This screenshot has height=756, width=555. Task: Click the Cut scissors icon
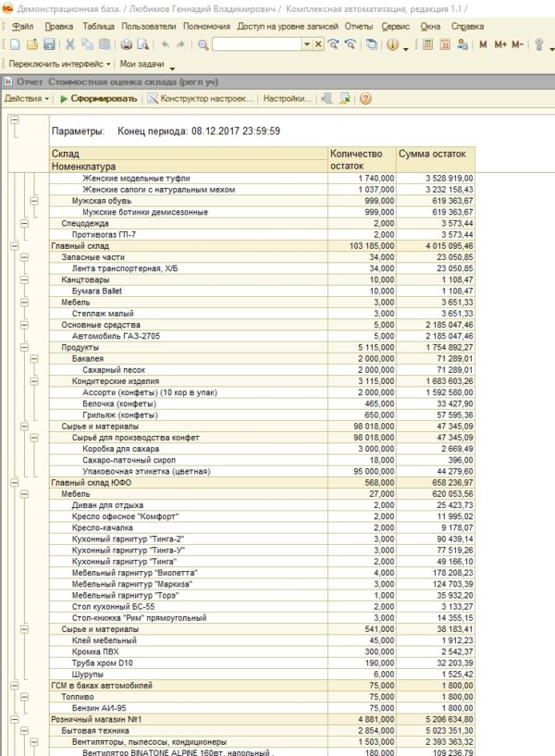(70, 44)
